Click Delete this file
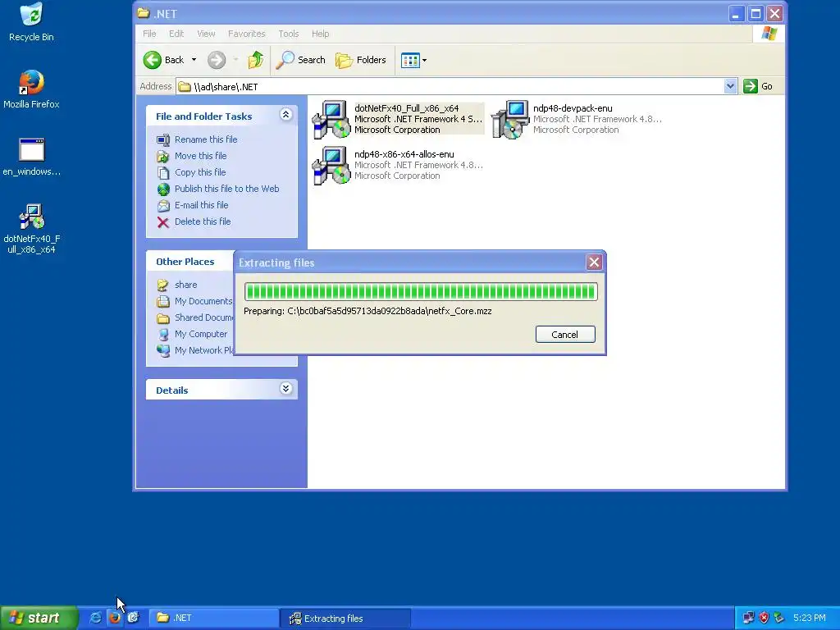Viewport: 840px width, 630px height. [203, 221]
